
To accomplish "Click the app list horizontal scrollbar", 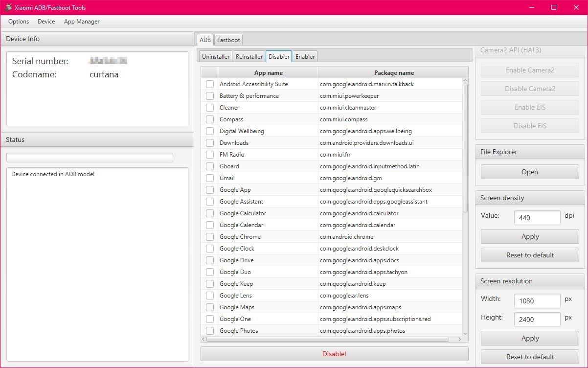I will tap(327, 339).
